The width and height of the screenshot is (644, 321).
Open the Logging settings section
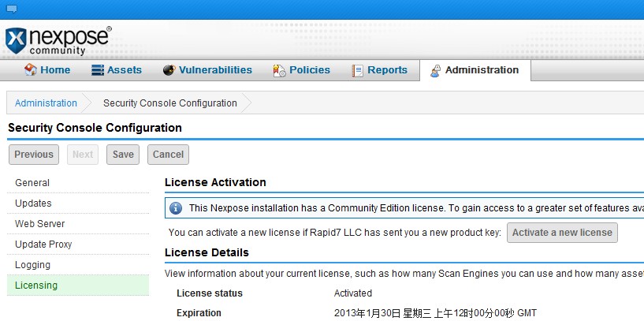[78, 265]
